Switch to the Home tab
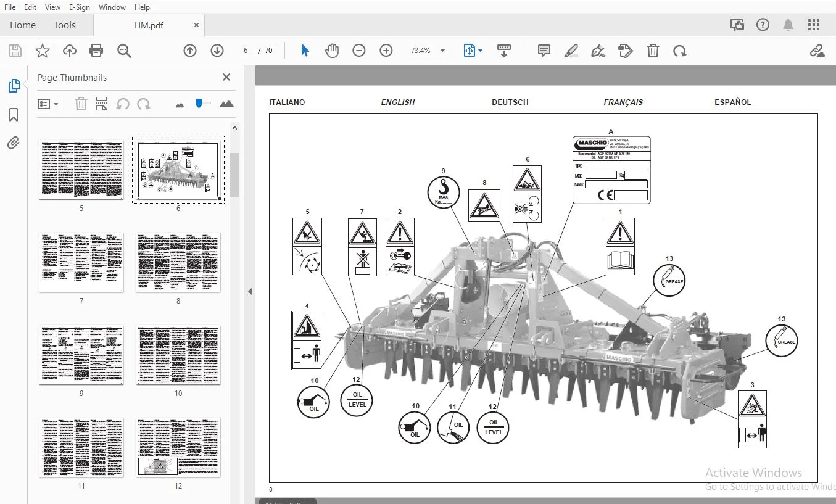Viewport: 836px width, 504px height. pos(23,25)
